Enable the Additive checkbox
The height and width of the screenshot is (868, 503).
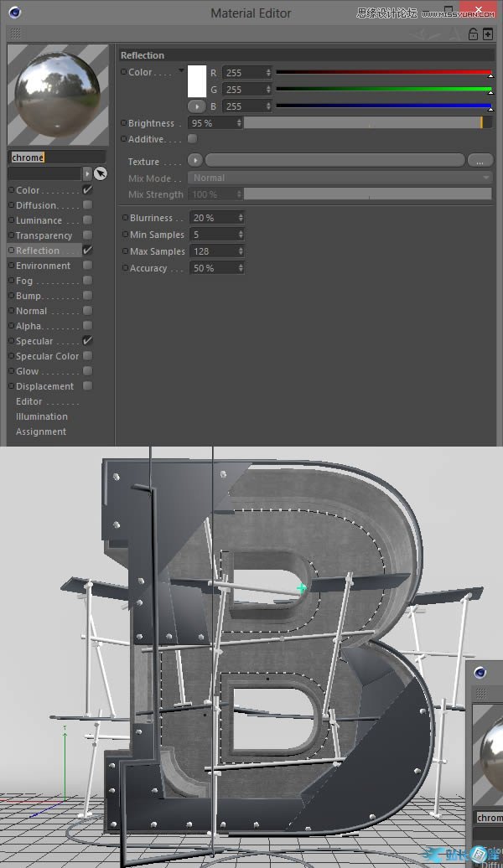pos(192,139)
